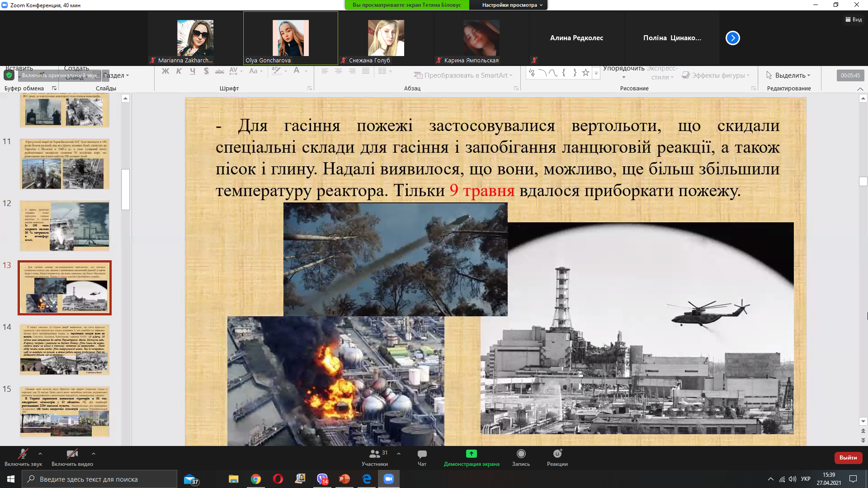Select the curve shape
Image resolution: width=868 pixels, height=488 pixels.
pyautogui.click(x=553, y=72)
